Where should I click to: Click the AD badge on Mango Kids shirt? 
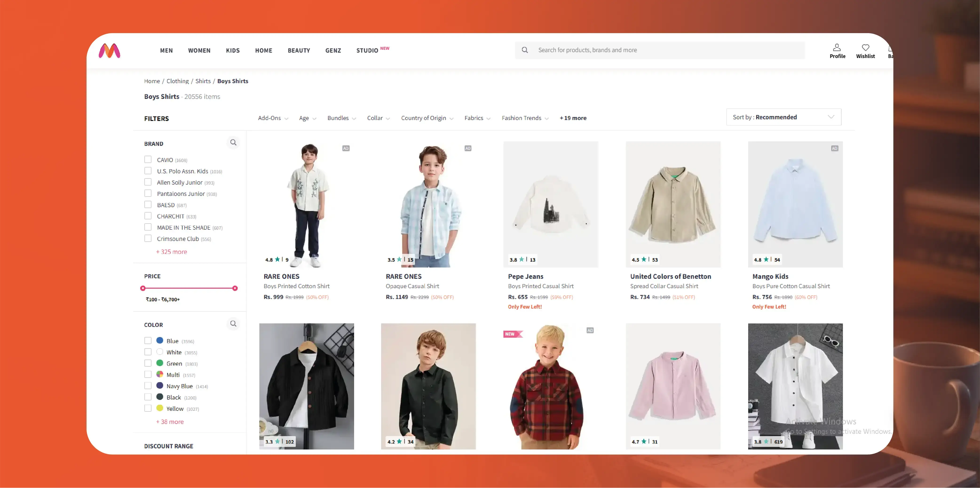tap(834, 148)
